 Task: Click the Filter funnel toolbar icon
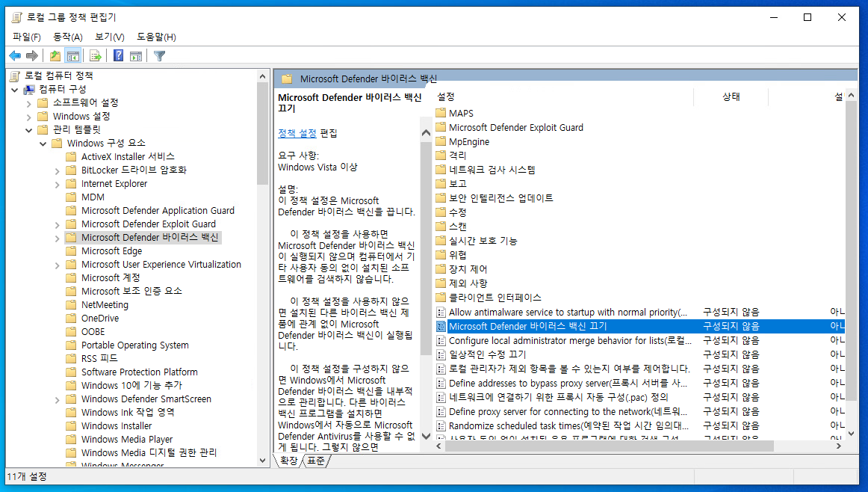pos(159,55)
